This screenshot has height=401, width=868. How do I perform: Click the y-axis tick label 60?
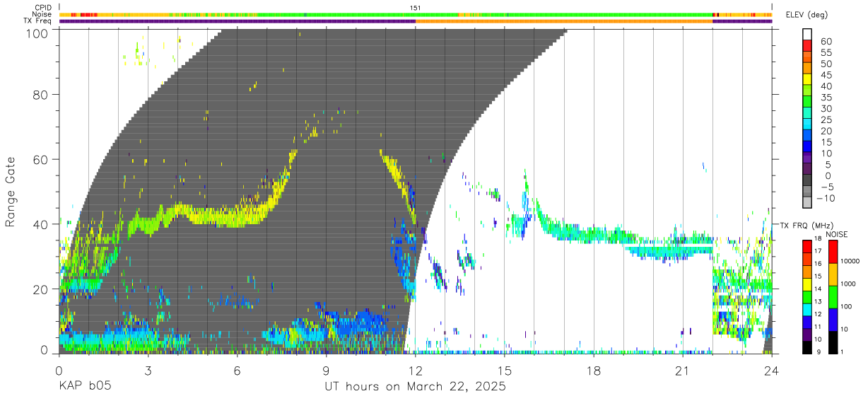pos(40,159)
